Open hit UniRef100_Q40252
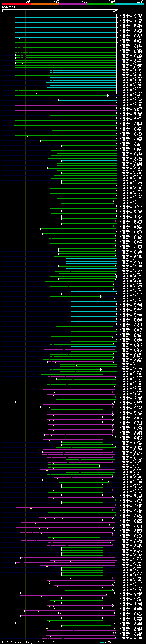This screenshot has height=644, width=146. (131, 82)
